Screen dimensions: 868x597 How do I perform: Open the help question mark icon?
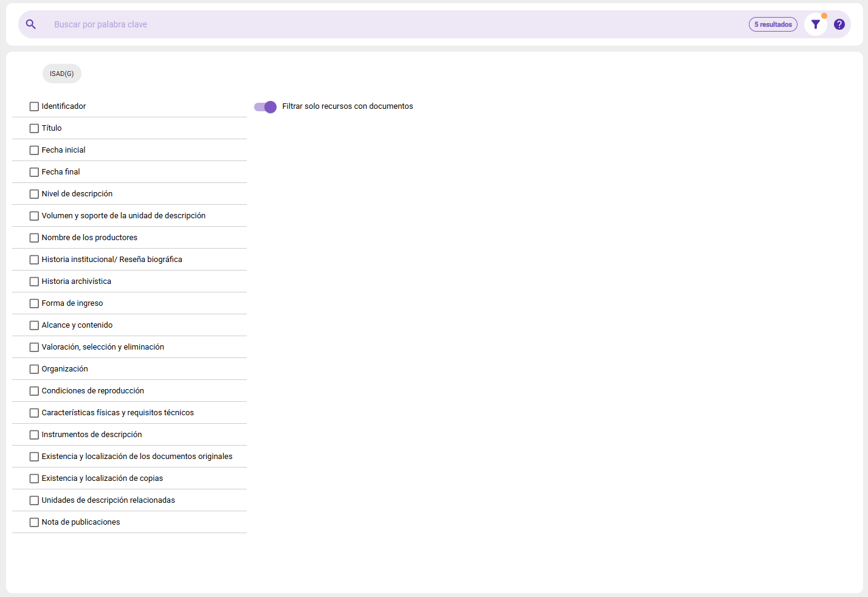[x=839, y=24]
